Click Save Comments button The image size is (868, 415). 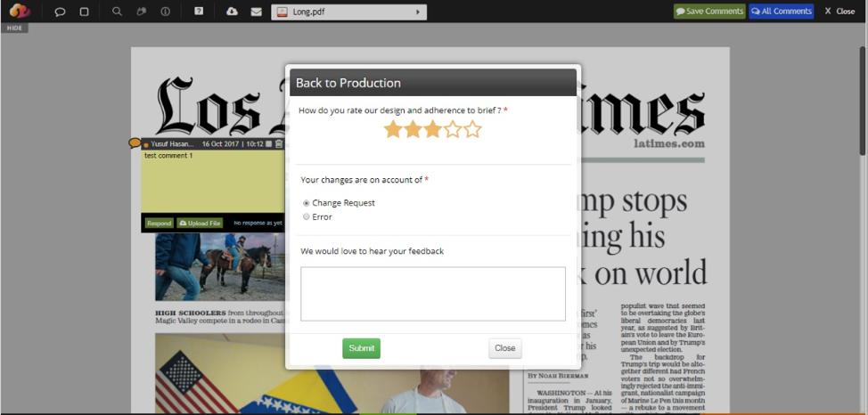[709, 11]
